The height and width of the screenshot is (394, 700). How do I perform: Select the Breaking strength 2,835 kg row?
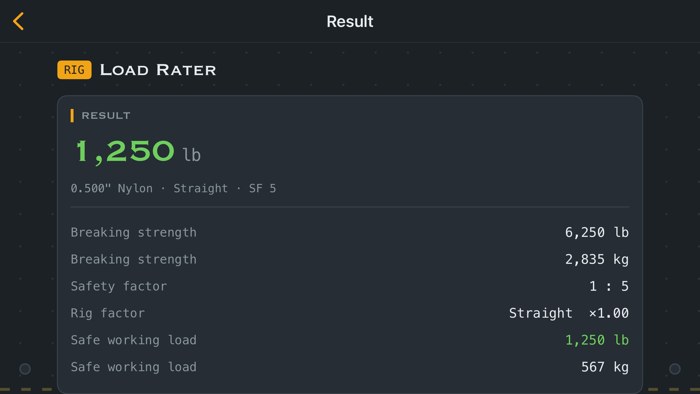[350, 259]
